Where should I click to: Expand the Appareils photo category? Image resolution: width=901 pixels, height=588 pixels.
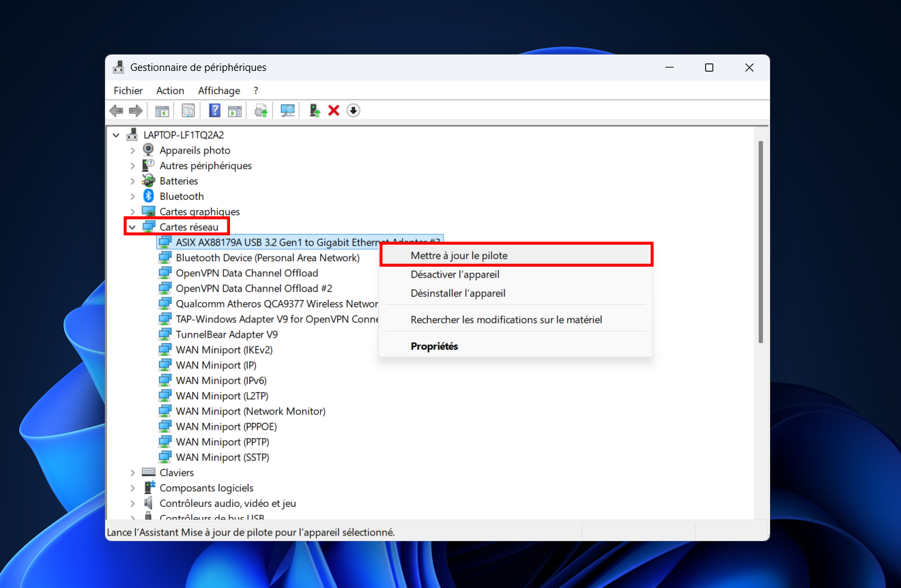click(132, 150)
